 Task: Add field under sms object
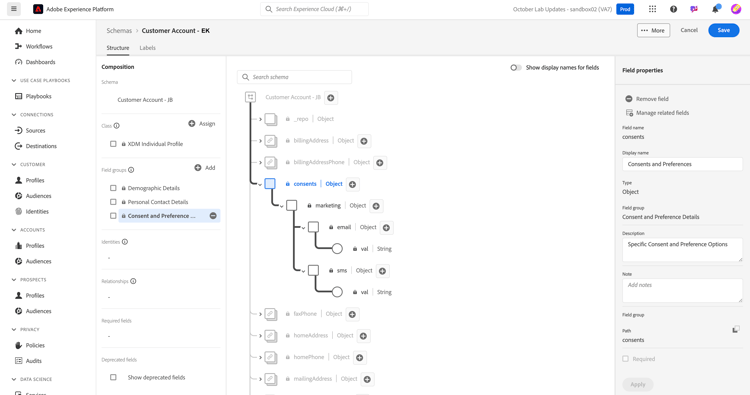click(x=383, y=271)
